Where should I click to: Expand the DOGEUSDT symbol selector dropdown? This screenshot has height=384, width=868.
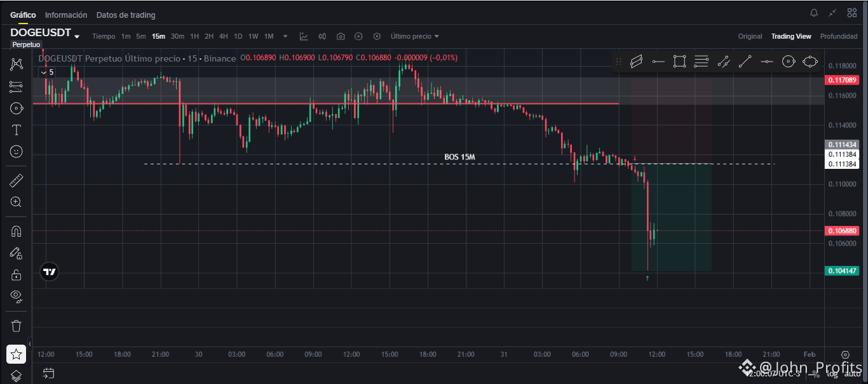(x=77, y=36)
